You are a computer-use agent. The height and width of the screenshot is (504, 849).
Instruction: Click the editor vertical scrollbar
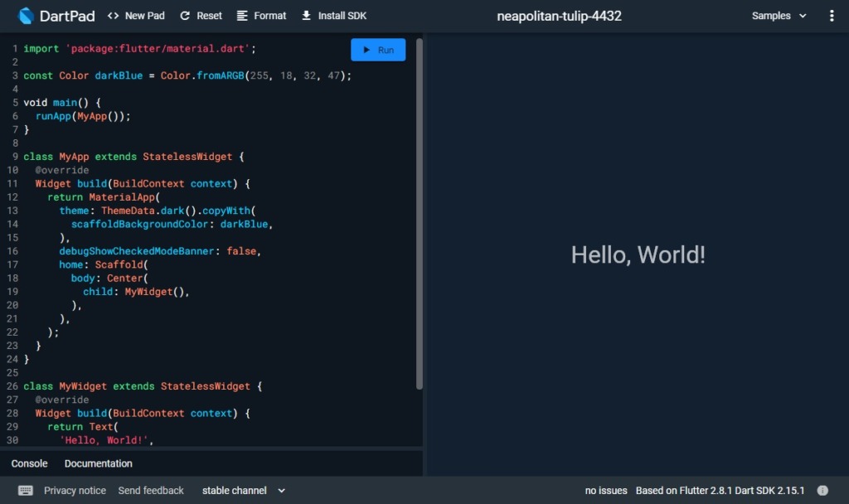click(419, 213)
